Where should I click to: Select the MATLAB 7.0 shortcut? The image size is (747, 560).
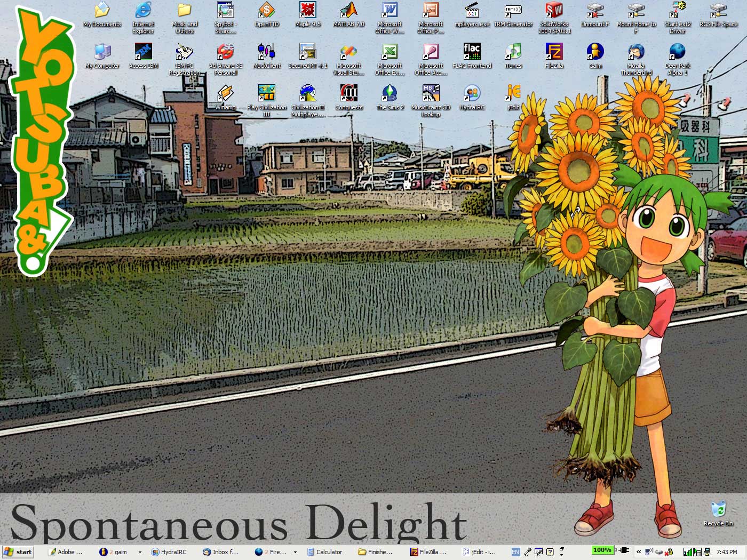[x=349, y=14]
